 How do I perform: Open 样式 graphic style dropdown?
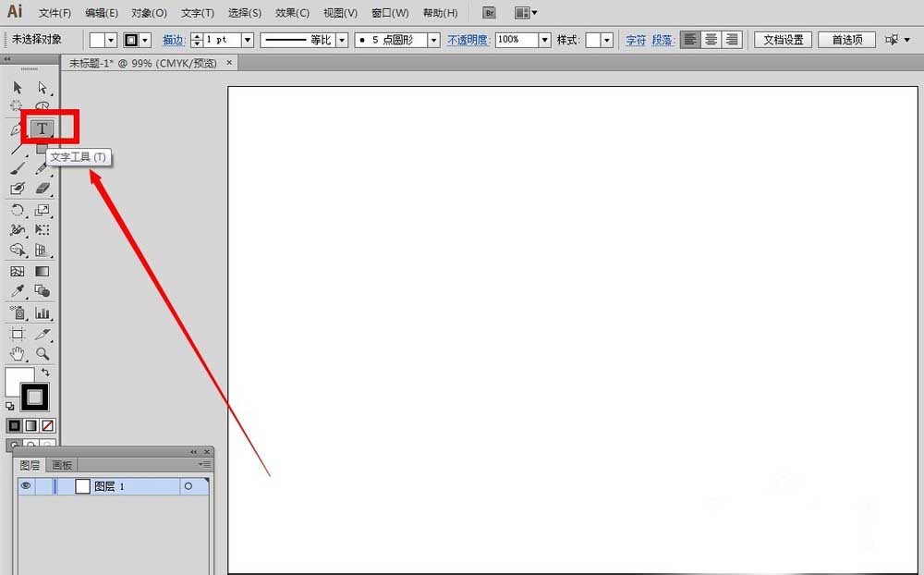pos(607,40)
